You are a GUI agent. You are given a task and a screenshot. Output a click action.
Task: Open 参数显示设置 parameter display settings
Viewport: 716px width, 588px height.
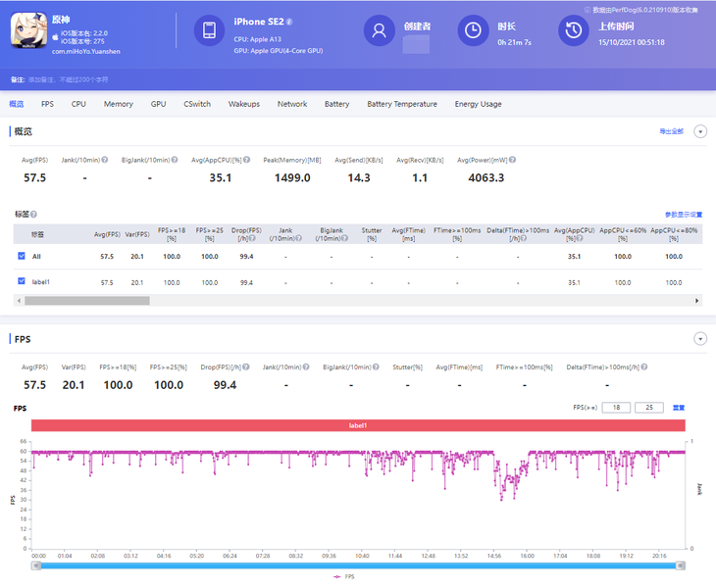(683, 214)
